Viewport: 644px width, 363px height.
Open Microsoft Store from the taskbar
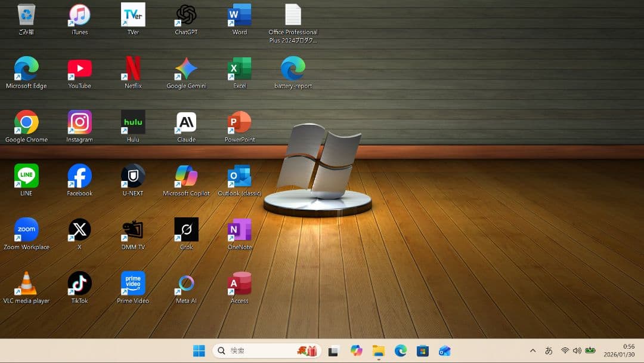(423, 351)
